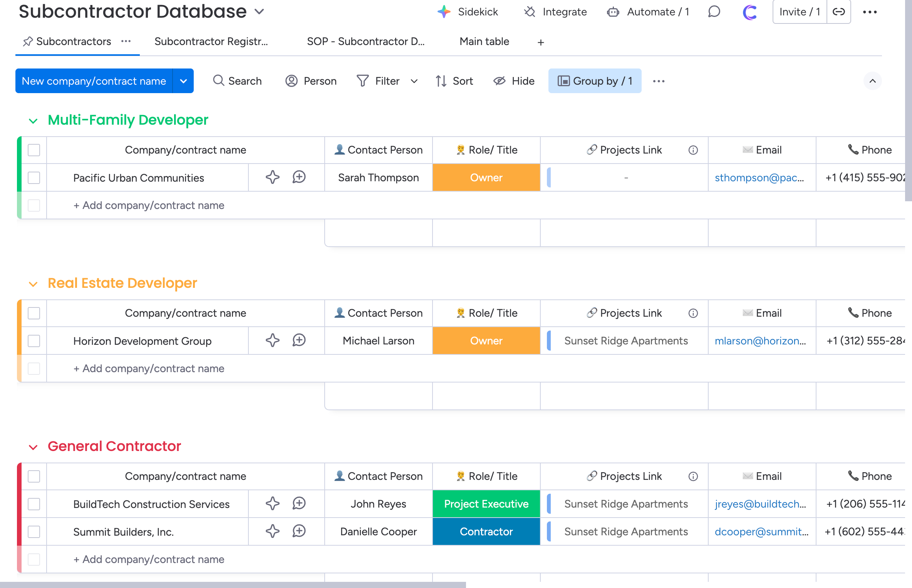Open the Hide columns eye icon

tap(500, 81)
